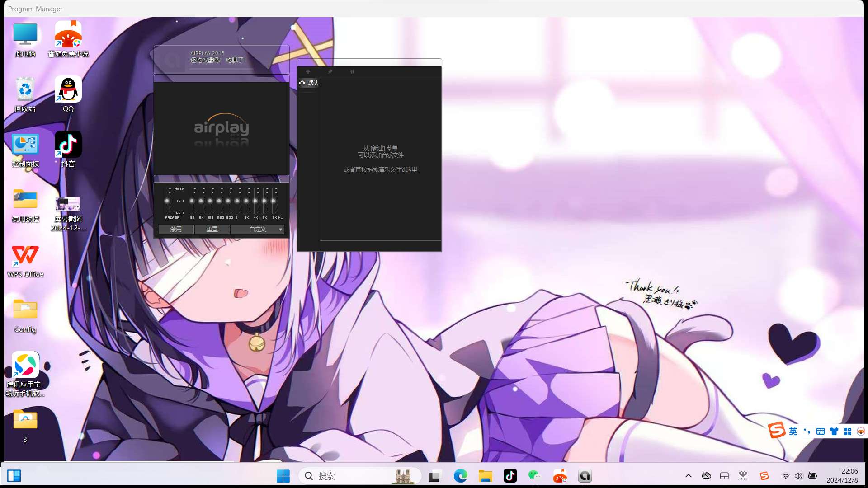Viewport: 868px width, 488px height.
Task: Click the touch keyboard tray icon
Action: pos(724,476)
